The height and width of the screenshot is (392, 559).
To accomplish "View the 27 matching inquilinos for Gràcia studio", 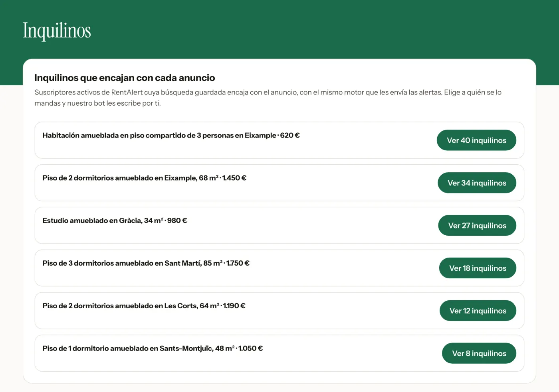I will point(477,225).
